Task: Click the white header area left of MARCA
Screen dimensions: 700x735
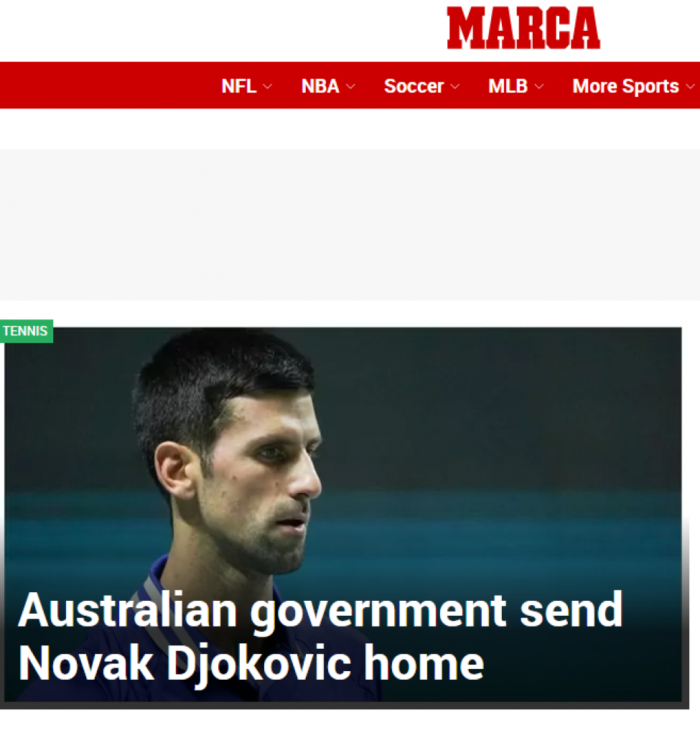Action: [220, 28]
